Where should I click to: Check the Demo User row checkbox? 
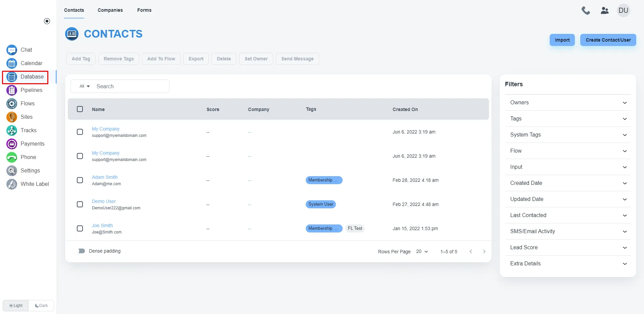(x=80, y=204)
